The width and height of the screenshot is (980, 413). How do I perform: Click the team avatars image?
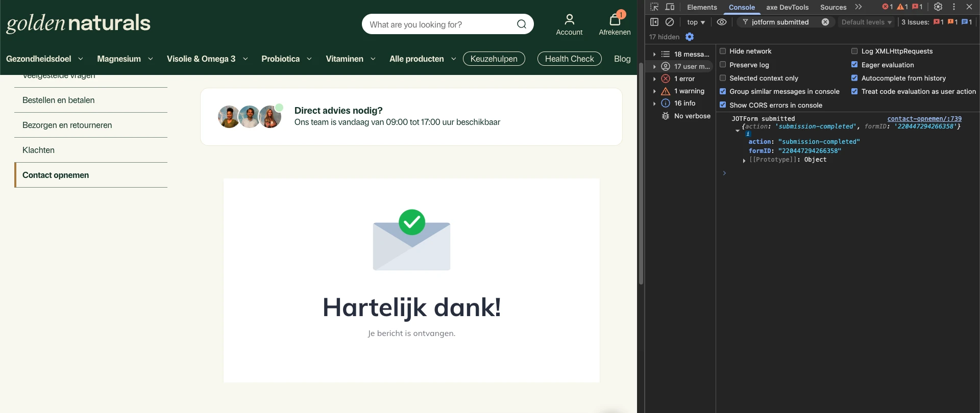250,116
